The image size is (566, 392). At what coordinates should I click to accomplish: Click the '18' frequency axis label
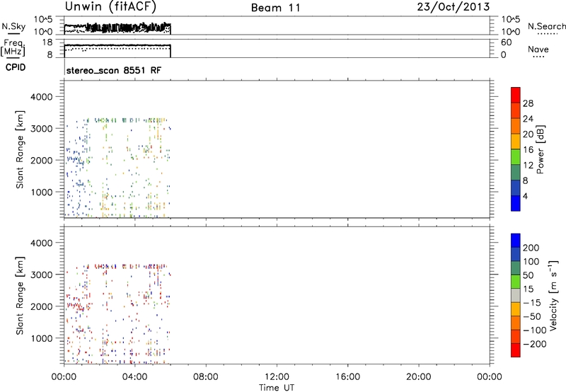tap(47, 42)
